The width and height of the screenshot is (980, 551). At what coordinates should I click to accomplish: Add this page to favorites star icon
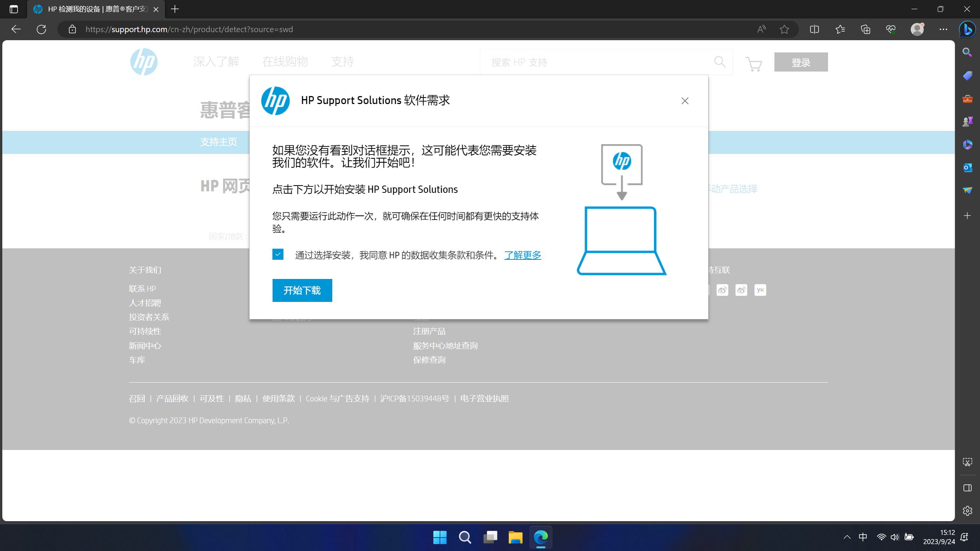(x=784, y=29)
